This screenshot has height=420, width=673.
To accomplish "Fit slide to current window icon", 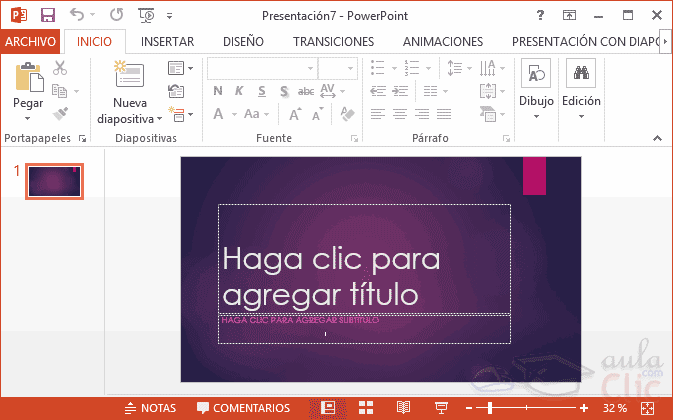I will click(x=649, y=408).
